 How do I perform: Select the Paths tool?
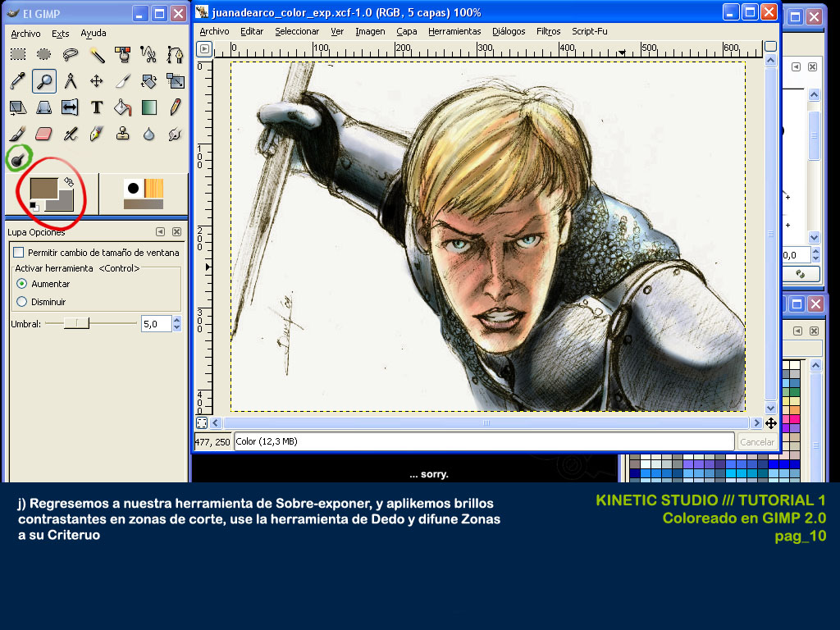[175, 54]
